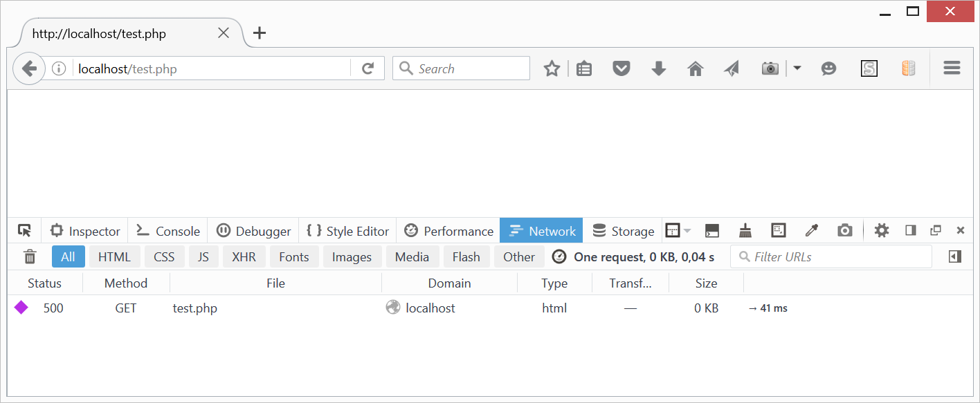This screenshot has width=980, height=403.
Task: Pick an element with the inspector picker
Action: click(x=25, y=231)
